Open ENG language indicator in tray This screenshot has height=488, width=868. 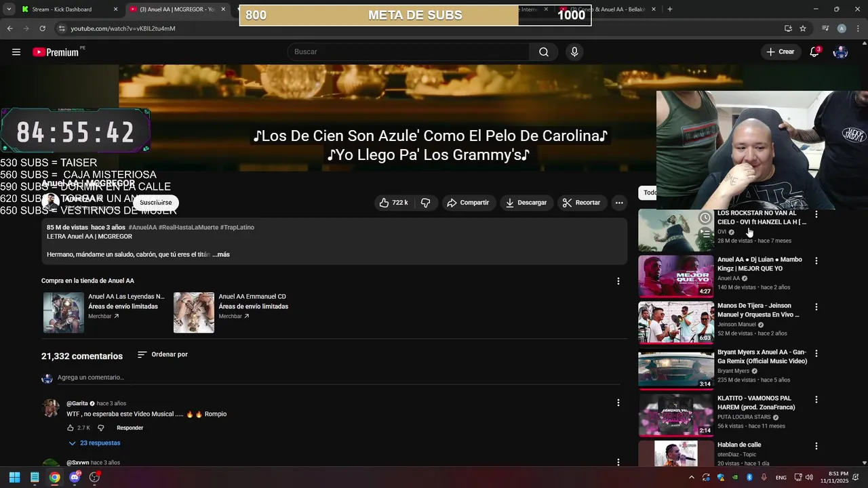[781, 477]
